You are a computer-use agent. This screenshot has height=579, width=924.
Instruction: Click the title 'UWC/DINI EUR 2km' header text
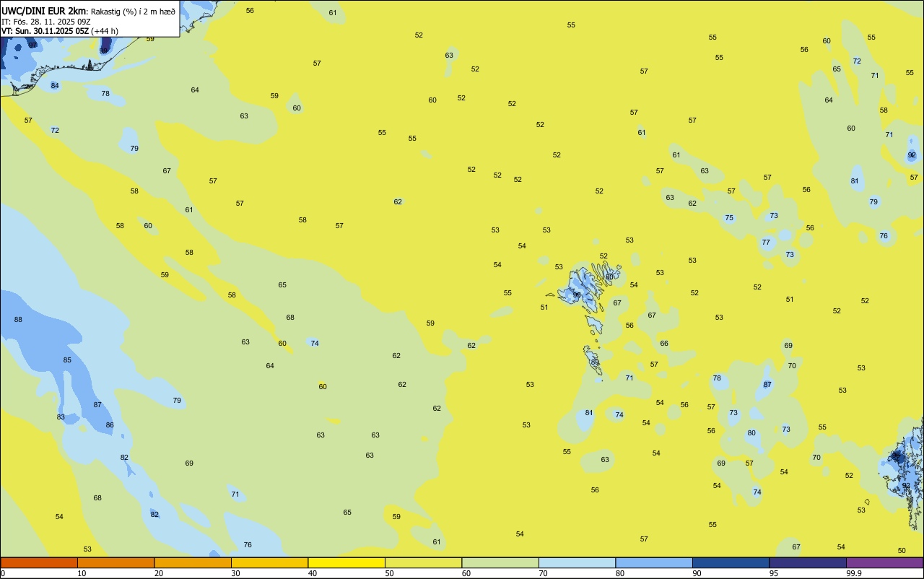[44, 11]
